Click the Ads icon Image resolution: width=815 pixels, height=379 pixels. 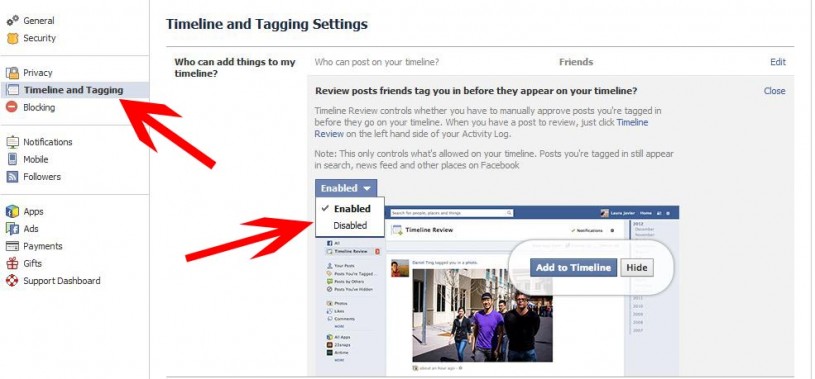(12, 229)
